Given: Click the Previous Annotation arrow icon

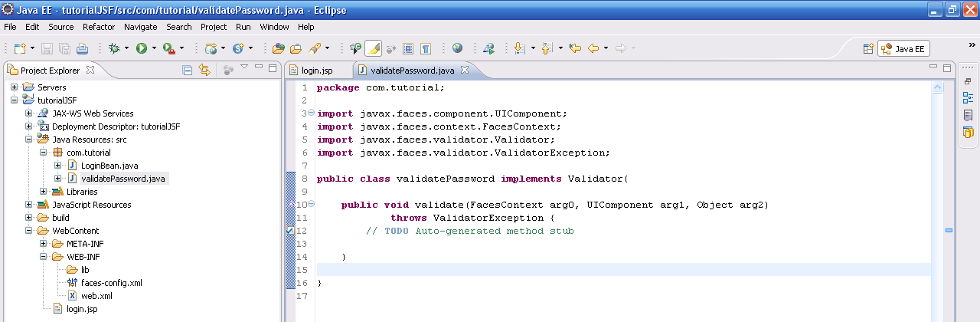Looking at the screenshot, I should (546, 48).
